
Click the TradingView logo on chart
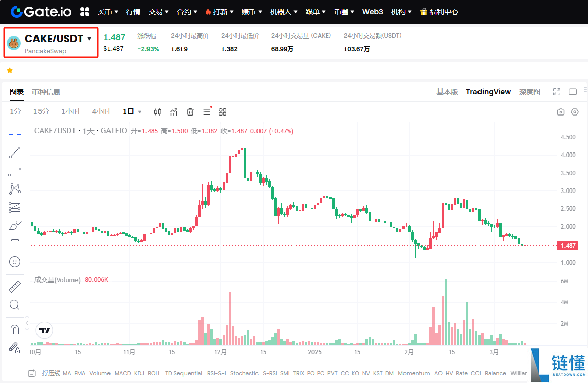[45, 330]
